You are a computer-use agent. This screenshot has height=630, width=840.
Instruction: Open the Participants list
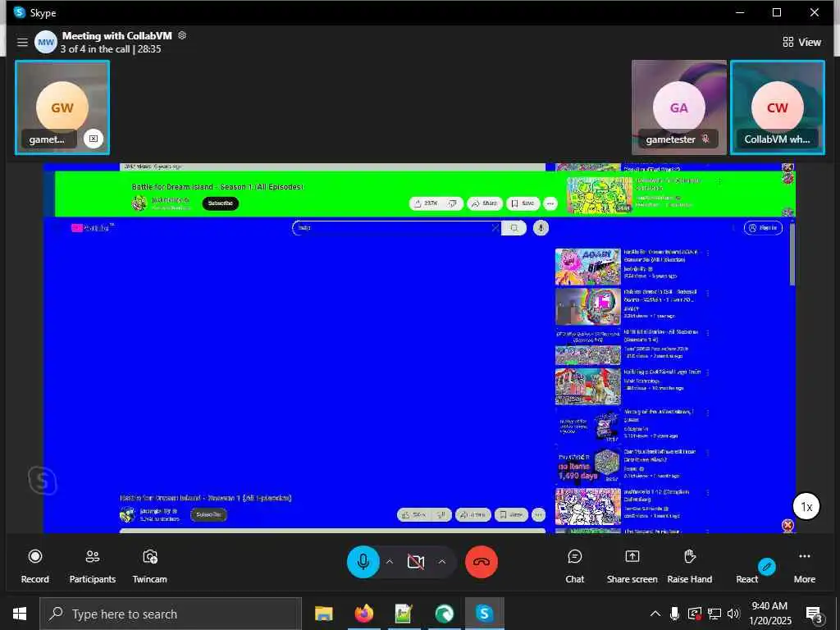[93, 566]
